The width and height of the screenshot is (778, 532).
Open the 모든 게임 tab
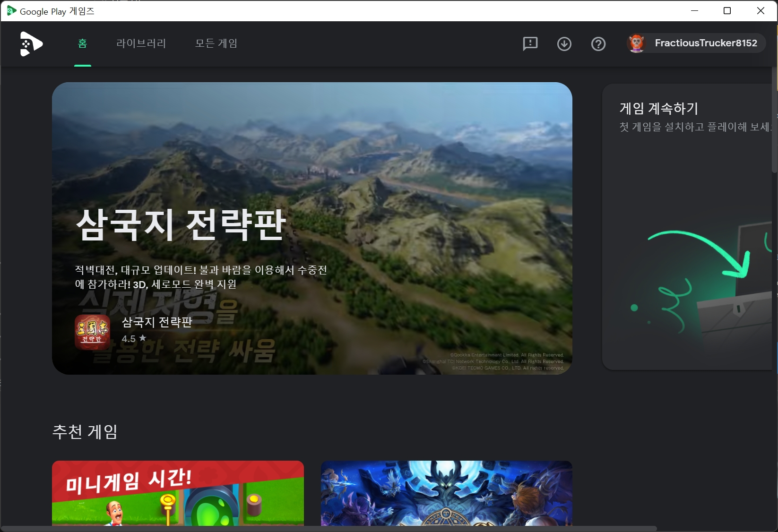216,43
